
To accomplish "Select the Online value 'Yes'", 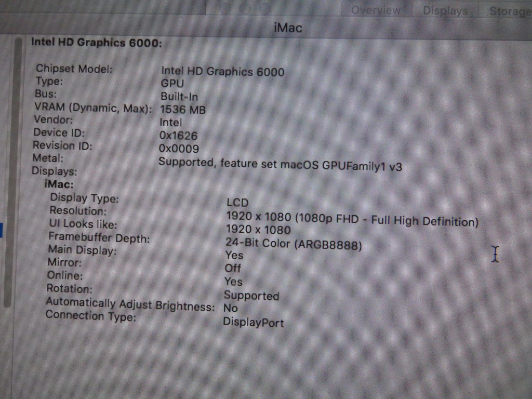I will 233,282.
